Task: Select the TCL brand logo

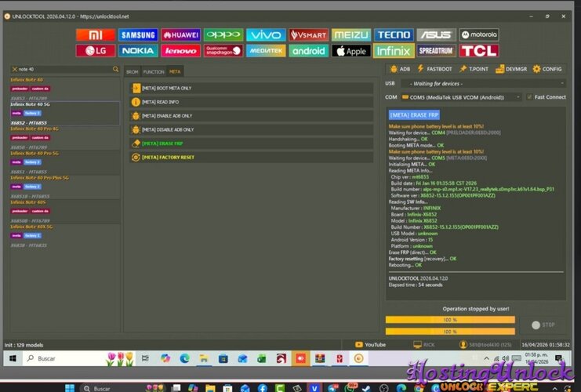Action: point(479,51)
